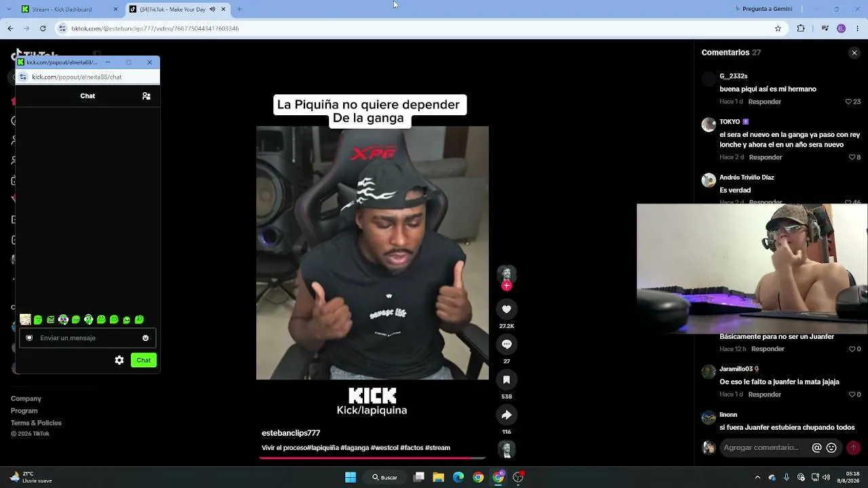868x488 pixels.
Task: Open TOKYO's profile avatar
Action: click(x=709, y=125)
